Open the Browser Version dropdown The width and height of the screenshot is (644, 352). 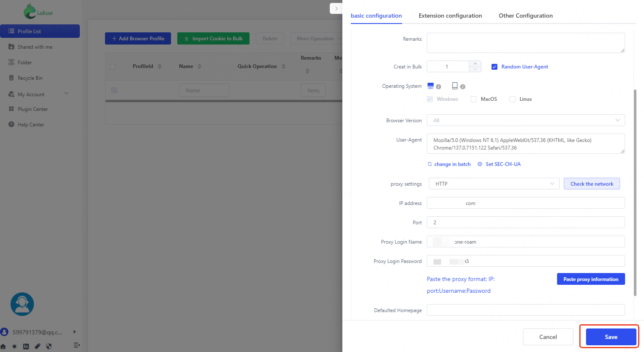pyautogui.click(x=526, y=121)
